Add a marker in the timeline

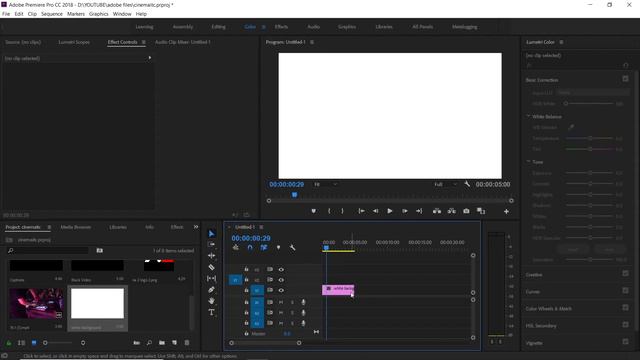[x=278, y=247]
